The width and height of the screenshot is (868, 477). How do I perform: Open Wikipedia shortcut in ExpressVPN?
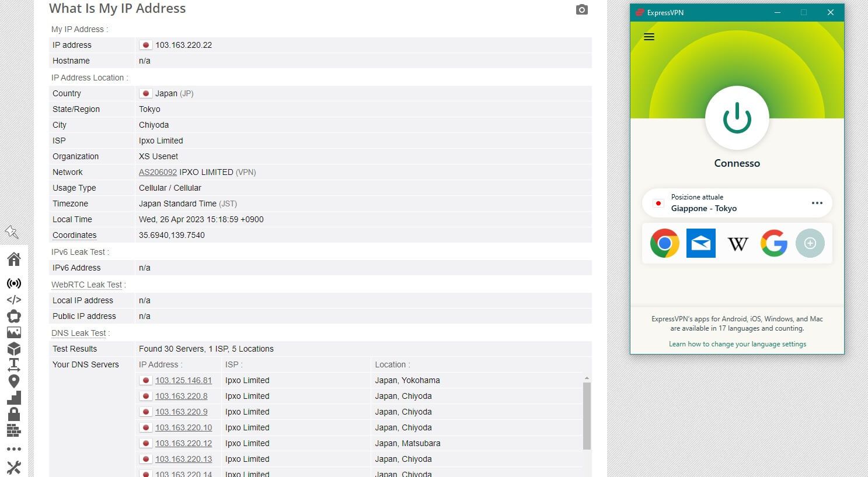[738, 244]
